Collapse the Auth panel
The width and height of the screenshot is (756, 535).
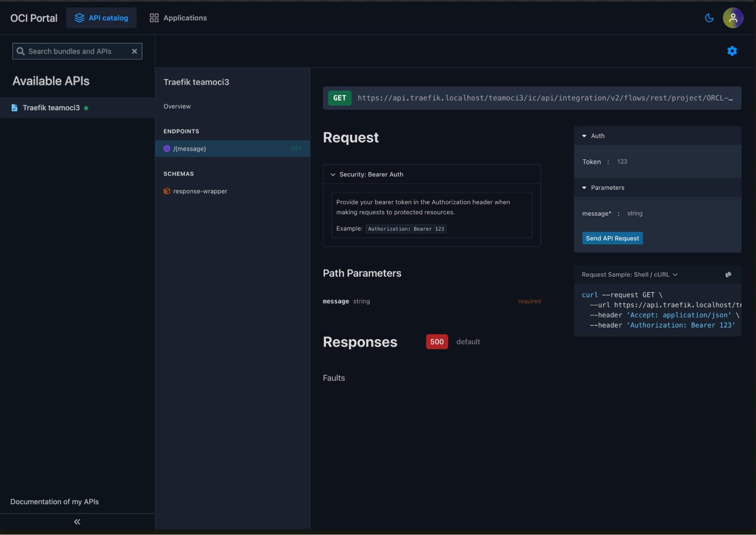point(657,136)
